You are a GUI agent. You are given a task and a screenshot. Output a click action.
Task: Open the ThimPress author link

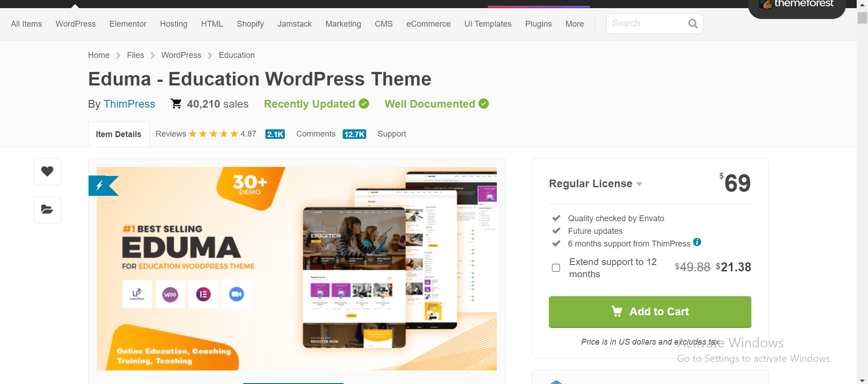click(129, 104)
